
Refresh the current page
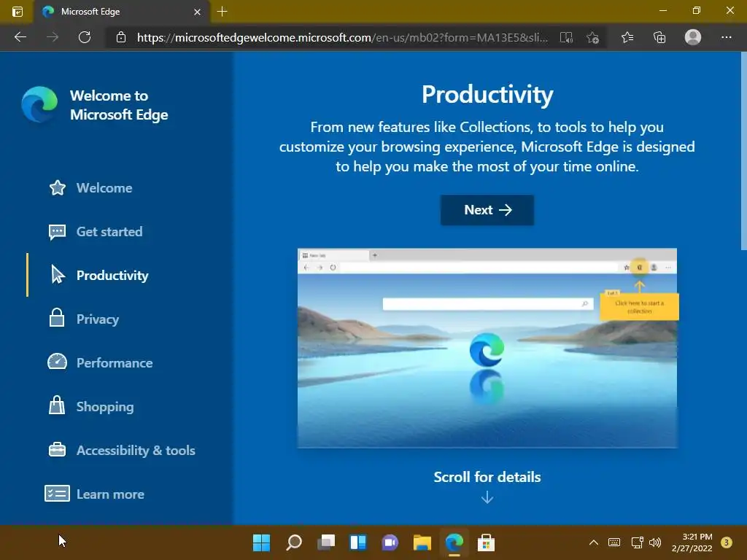point(85,37)
